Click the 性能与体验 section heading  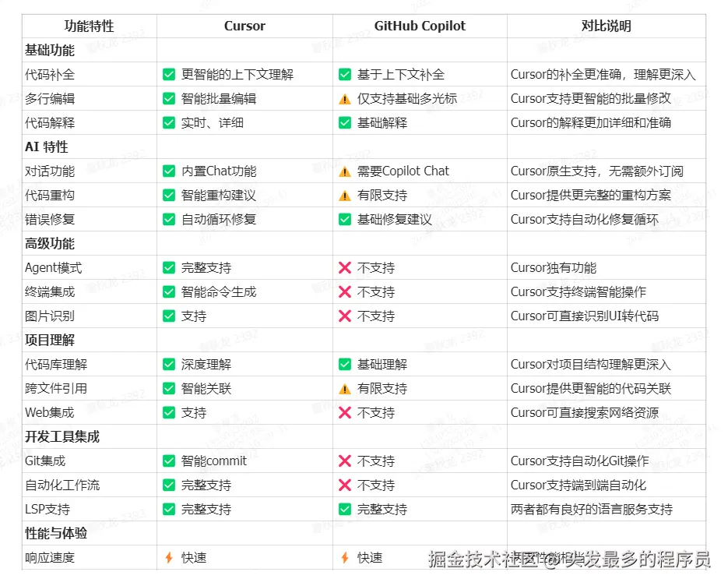tap(56, 534)
